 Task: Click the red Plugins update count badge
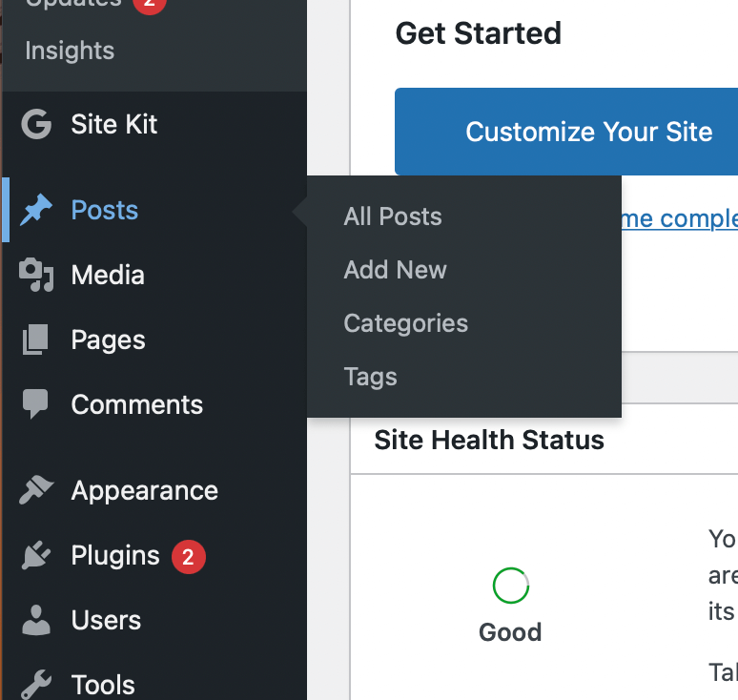(x=188, y=557)
